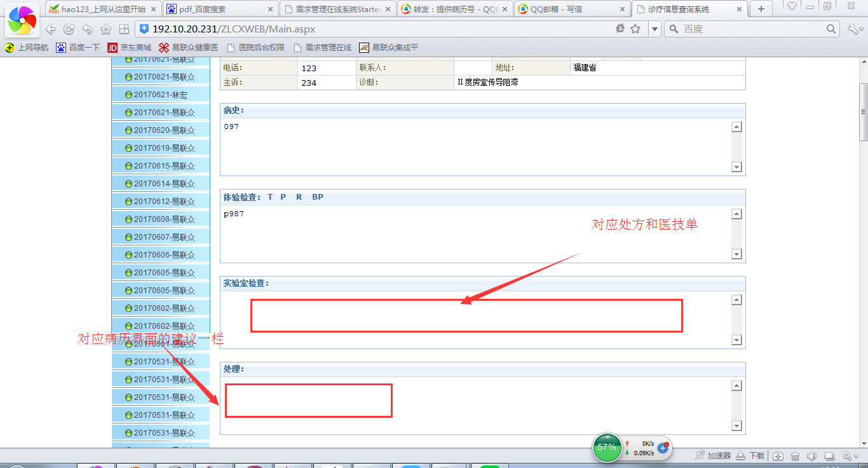Switch to the 需求管理在线系统 tab
Screen dimensions: 868x468
tap(338, 10)
